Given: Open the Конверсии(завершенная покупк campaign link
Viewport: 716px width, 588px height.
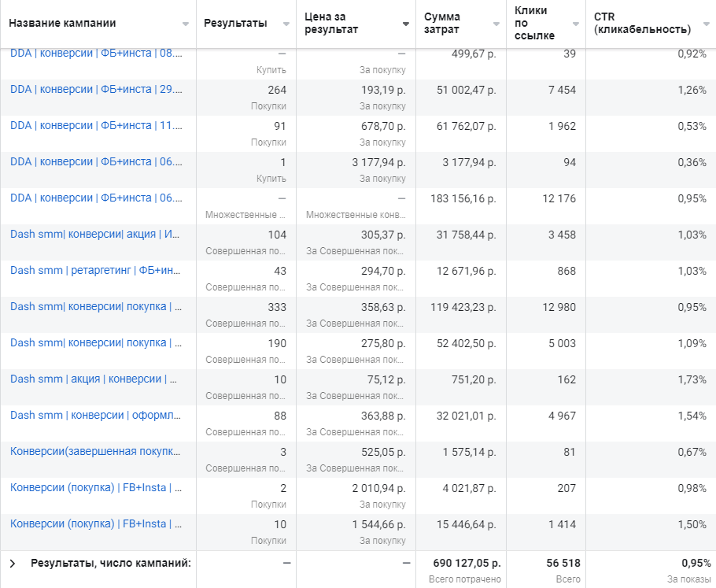Looking at the screenshot, I should click(x=96, y=452).
